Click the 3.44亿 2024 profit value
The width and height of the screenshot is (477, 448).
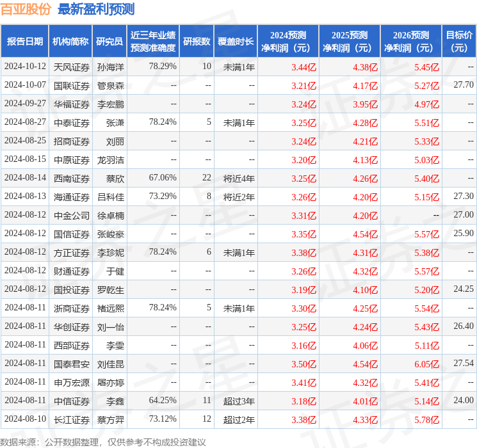click(x=304, y=67)
